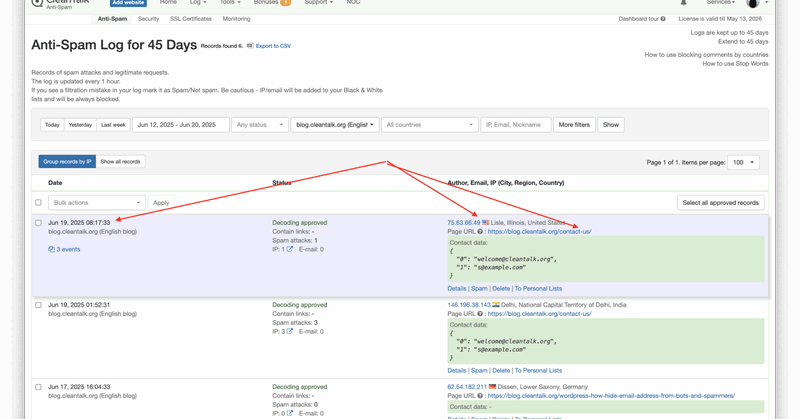The height and width of the screenshot is (419, 800).
Task: Open NOC in the top navigation
Action: coord(353,3)
